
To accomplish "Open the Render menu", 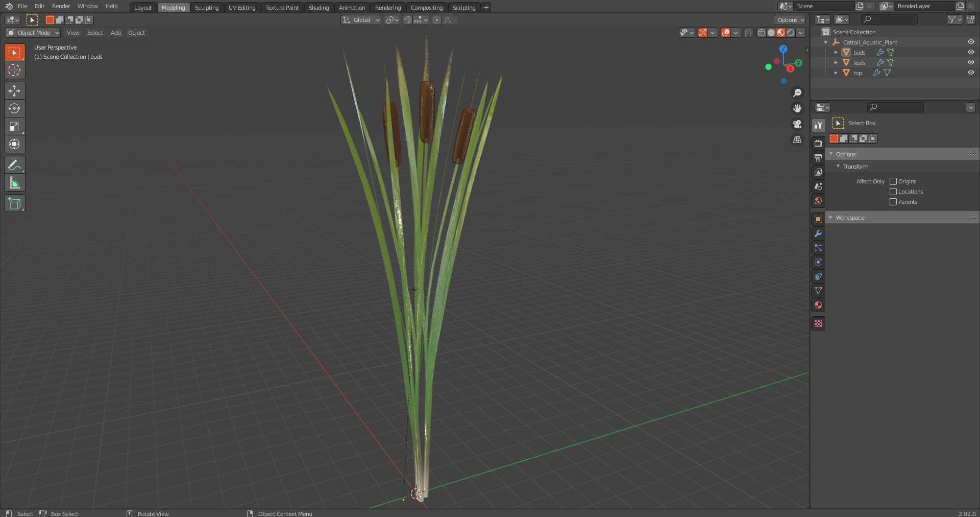I will pos(61,6).
